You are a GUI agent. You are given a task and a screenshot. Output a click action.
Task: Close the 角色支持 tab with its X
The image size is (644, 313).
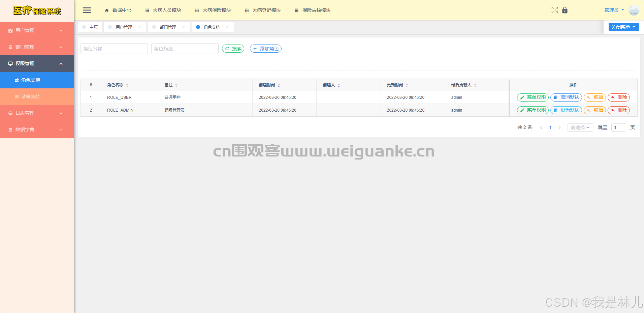pyautogui.click(x=227, y=27)
